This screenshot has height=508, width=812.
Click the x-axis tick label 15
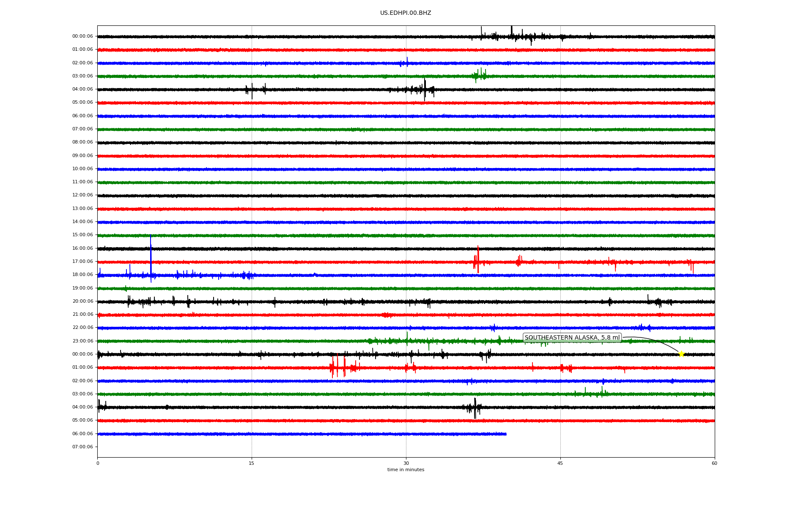(251, 464)
